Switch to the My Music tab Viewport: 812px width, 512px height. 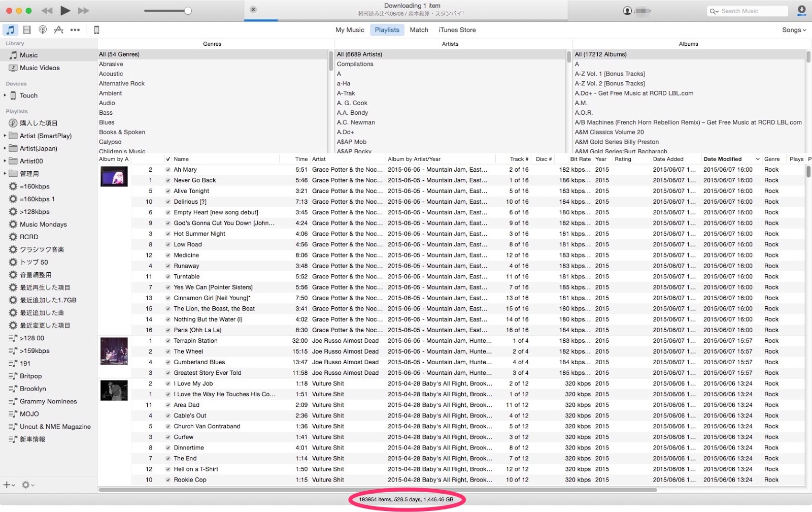click(350, 30)
